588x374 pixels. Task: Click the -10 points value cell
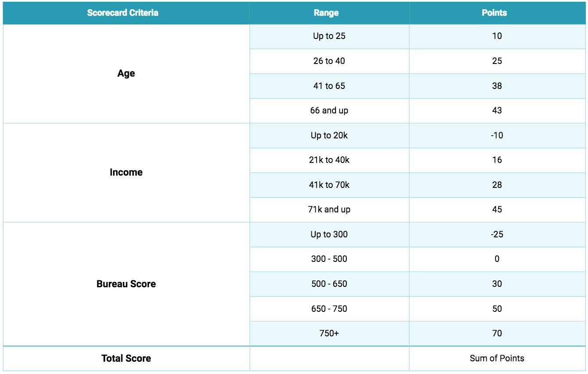point(497,135)
